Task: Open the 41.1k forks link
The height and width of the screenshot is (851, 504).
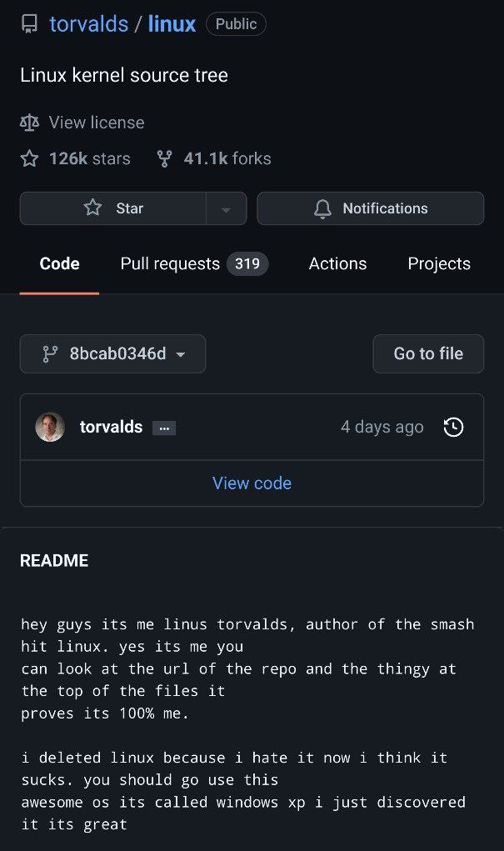Action: click(227, 158)
